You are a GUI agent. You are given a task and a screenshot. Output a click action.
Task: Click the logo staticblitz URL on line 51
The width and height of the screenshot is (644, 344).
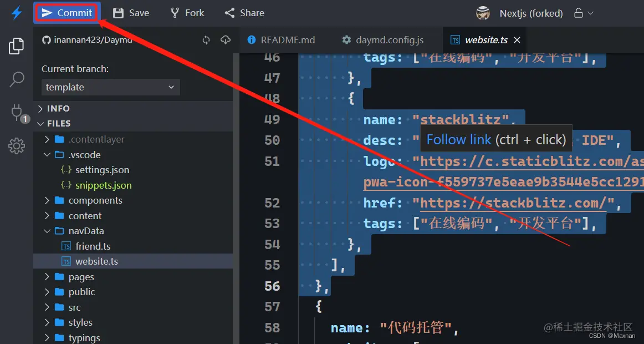point(532,161)
